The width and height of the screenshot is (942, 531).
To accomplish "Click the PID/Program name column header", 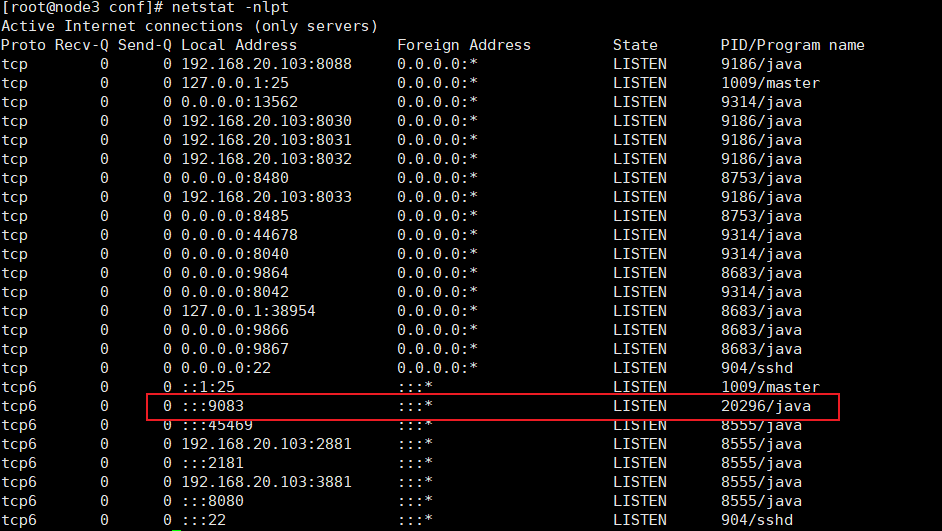I will coord(792,45).
